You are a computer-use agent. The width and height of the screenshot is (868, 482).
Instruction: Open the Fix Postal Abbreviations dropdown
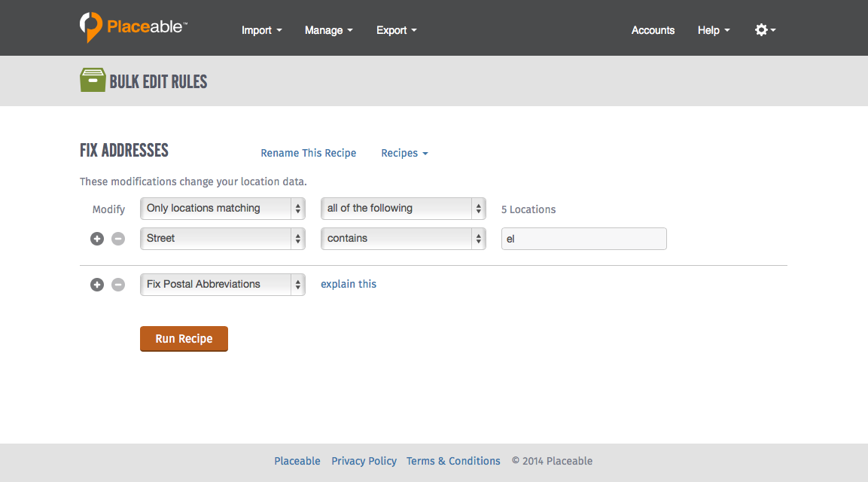(x=222, y=285)
